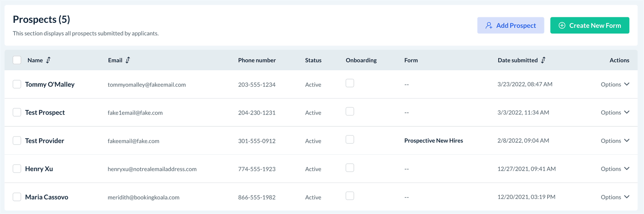Select the Test Prospect row checkbox
The height and width of the screenshot is (214, 644).
[x=17, y=113]
